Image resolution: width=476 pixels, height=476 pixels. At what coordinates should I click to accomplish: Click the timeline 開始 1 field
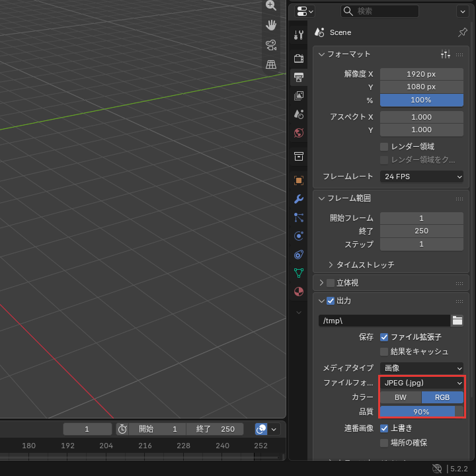(157, 429)
